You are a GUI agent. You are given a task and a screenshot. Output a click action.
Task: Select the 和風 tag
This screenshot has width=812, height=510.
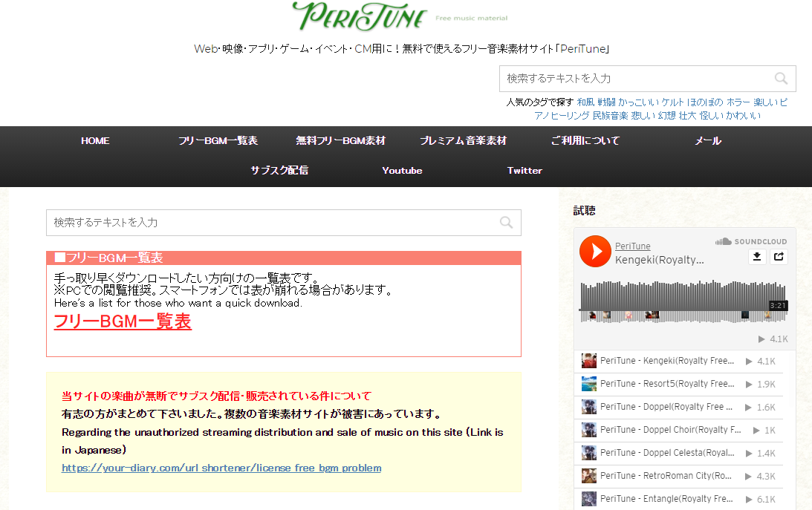(585, 102)
